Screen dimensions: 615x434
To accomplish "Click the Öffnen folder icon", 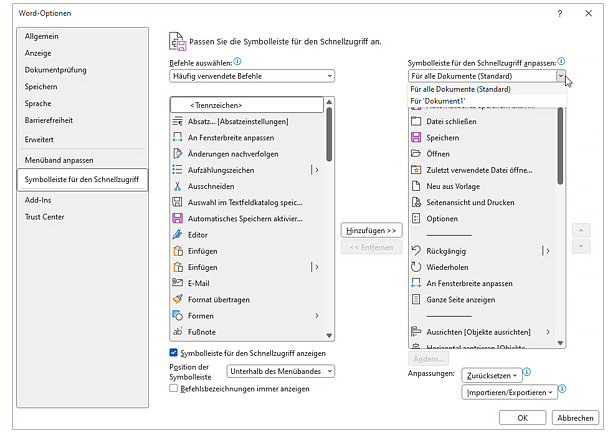I will tap(417, 154).
